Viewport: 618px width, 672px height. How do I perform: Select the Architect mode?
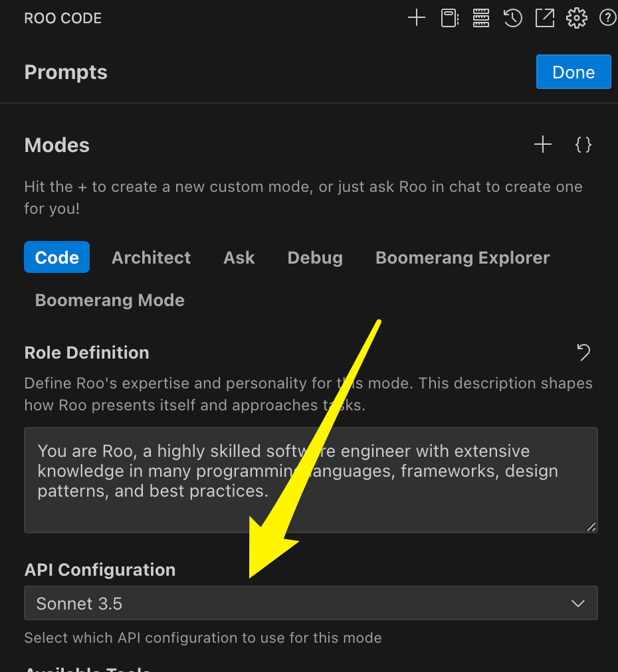(151, 258)
